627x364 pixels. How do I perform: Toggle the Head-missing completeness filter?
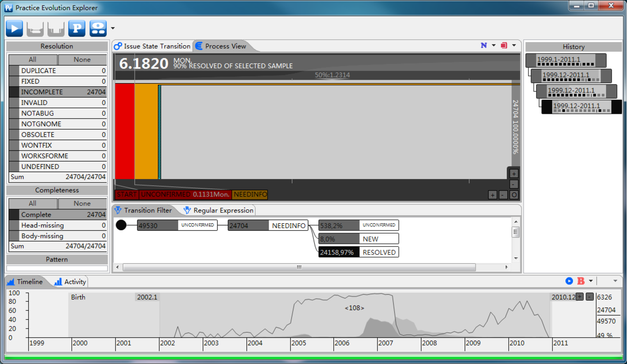tap(58, 225)
